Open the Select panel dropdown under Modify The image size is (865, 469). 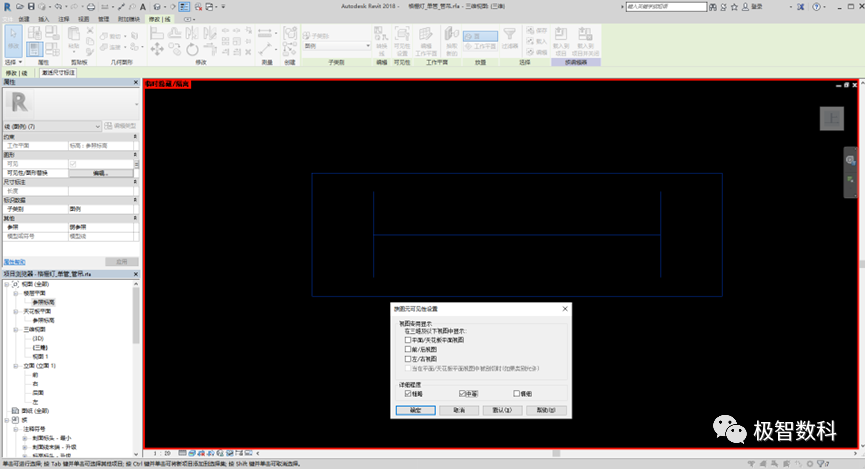13,62
